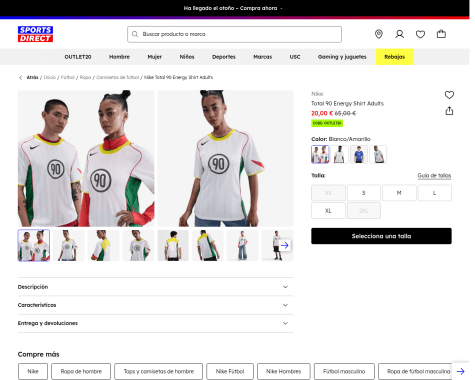Open the Hombre menu

tap(119, 57)
